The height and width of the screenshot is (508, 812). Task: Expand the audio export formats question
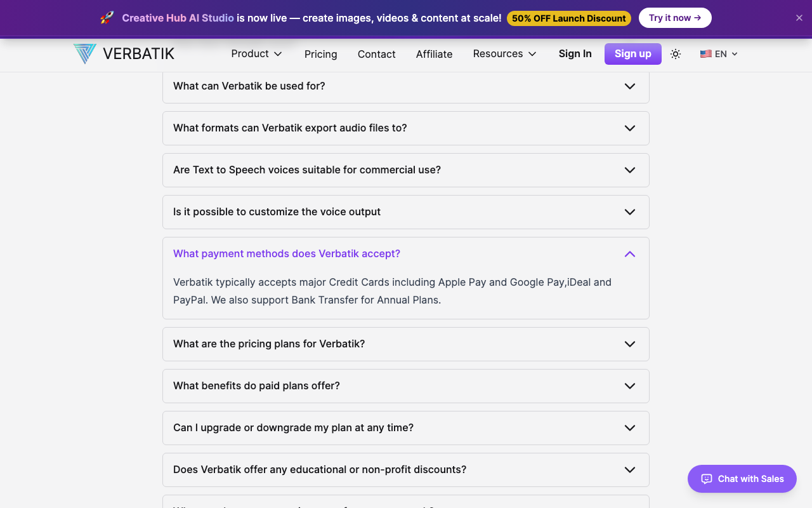point(406,128)
